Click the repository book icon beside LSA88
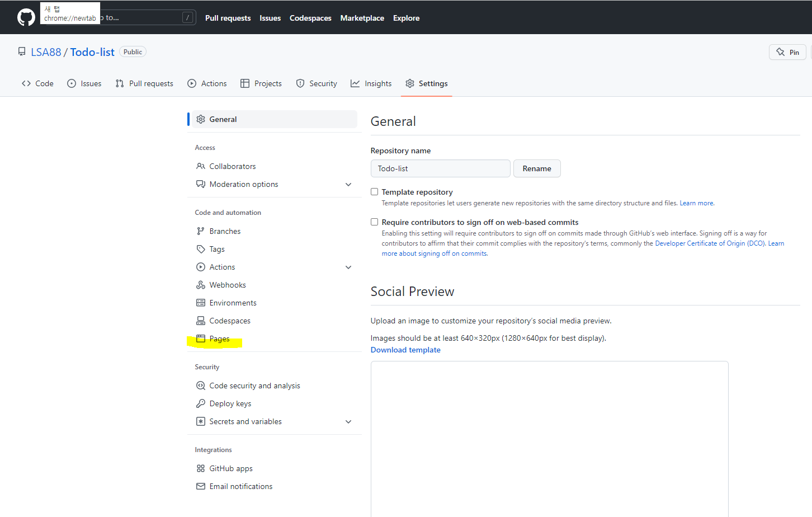Image resolution: width=812 pixels, height=517 pixels. tap(22, 51)
